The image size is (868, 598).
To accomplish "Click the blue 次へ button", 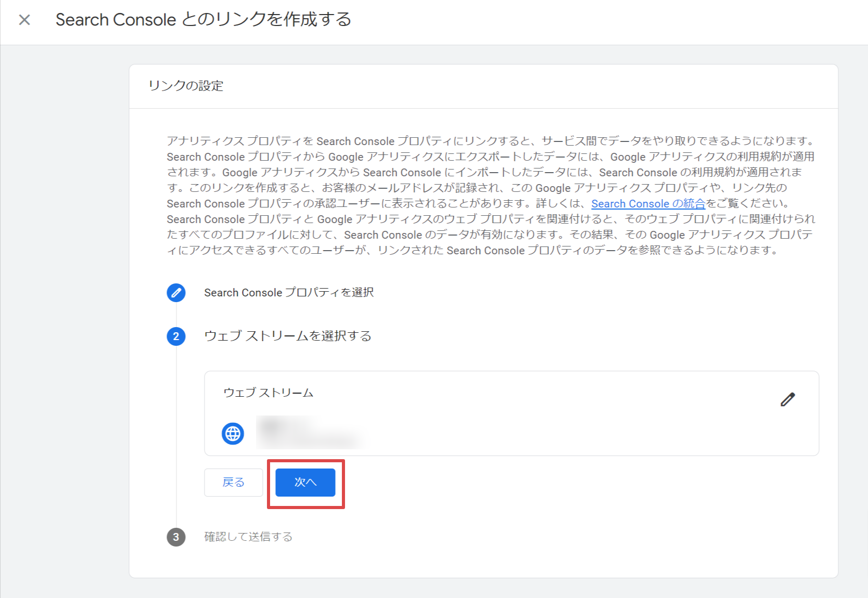I will tap(305, 482).
